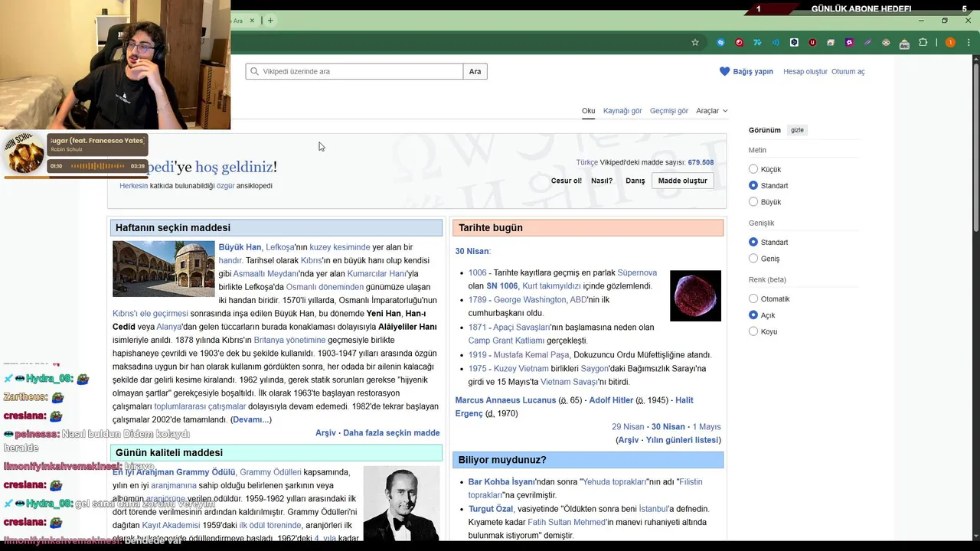Click the blue heart donate icon
The width and height of the screenshot is (980, 551).
click(724, 71)
